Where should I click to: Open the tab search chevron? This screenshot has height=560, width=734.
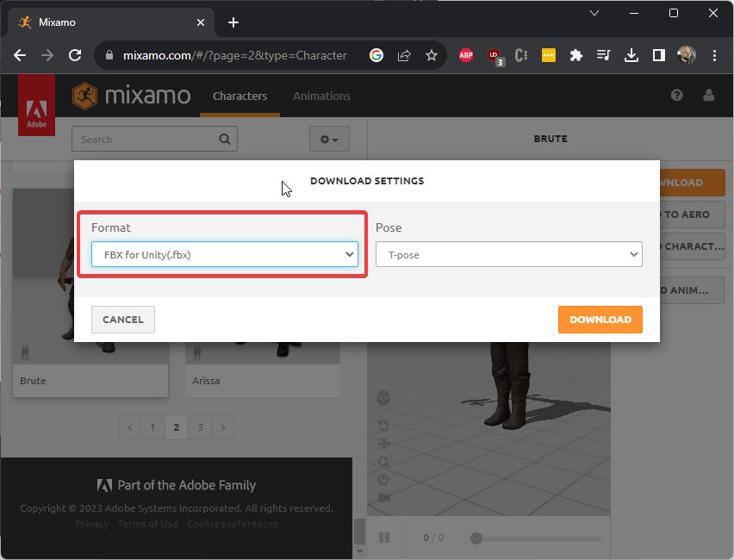click(x=594, y=13)
